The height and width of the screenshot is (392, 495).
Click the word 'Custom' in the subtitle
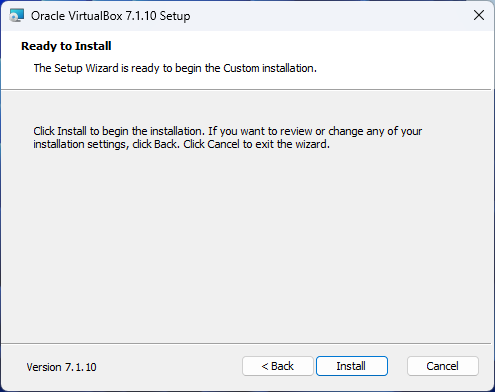(241, 68)
